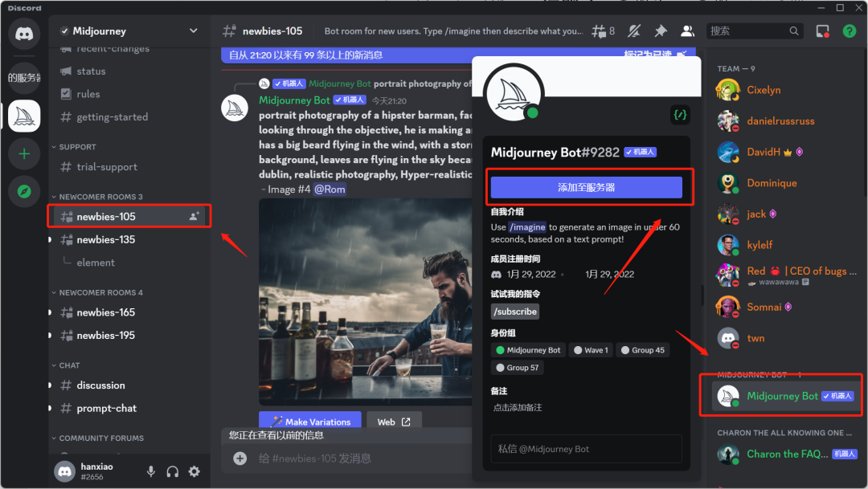Open the generated barman image
868x489 pixels.
coord(366,302)
